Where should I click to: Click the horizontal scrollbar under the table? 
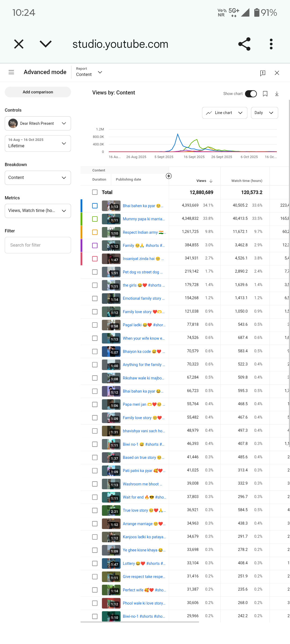(x=140, y=622)
